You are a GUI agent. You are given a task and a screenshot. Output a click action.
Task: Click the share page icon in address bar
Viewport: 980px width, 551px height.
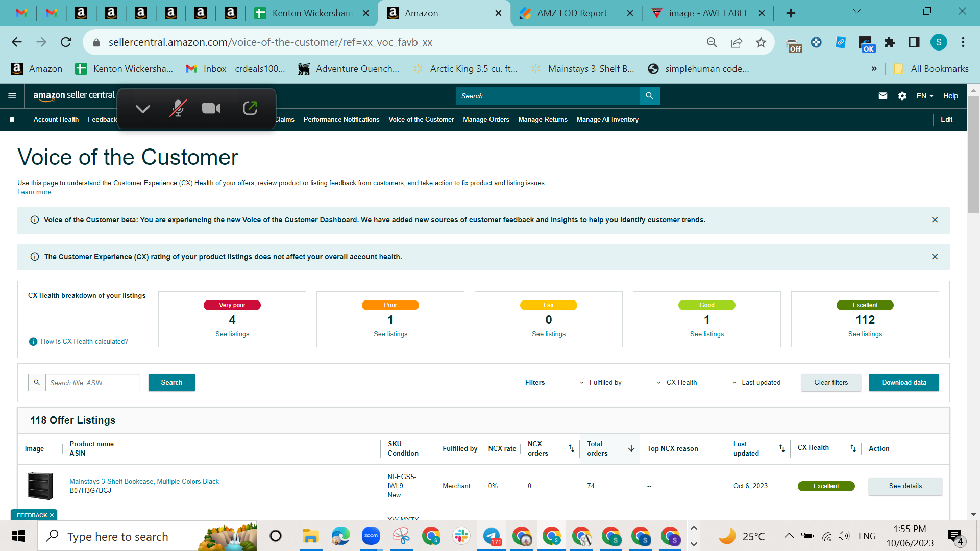coord(737,42)
